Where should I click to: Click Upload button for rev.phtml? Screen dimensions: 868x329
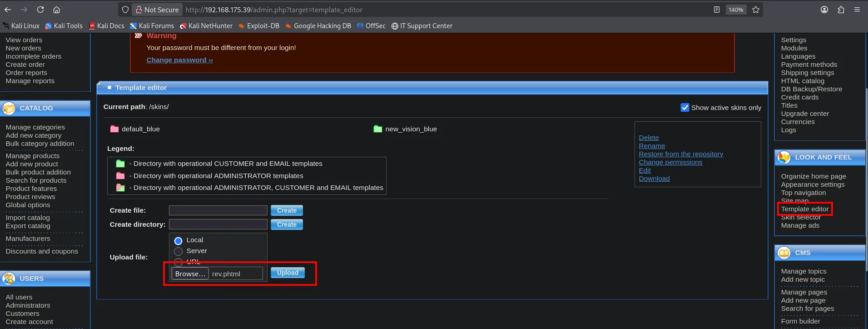pyautogui.click(x=288, y=273)
